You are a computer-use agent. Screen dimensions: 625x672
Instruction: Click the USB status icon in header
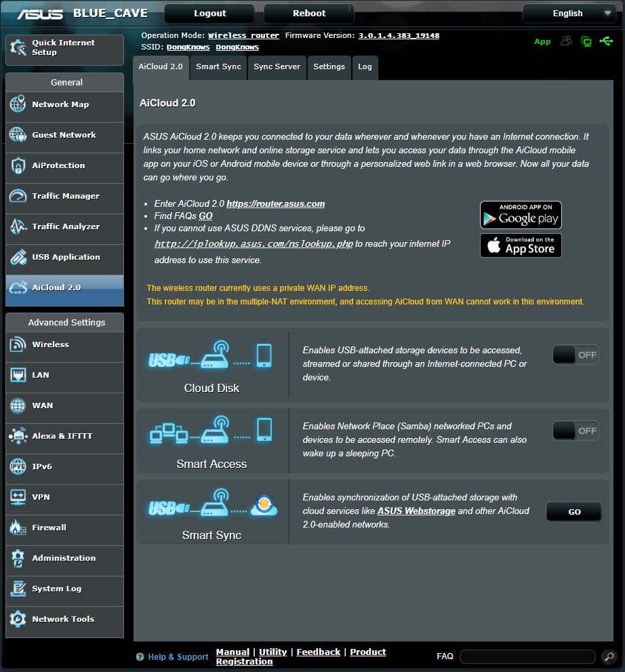(x=605, y=41)
